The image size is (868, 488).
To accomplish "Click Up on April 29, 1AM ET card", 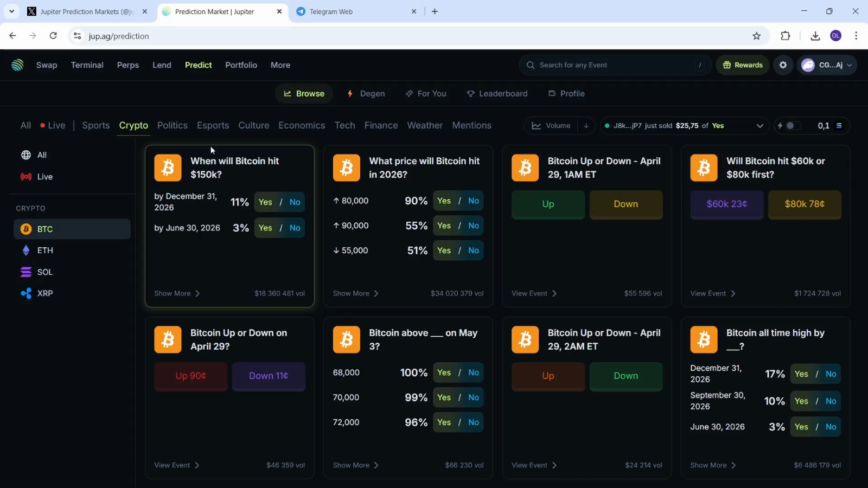I will click(x=548, y=204).
